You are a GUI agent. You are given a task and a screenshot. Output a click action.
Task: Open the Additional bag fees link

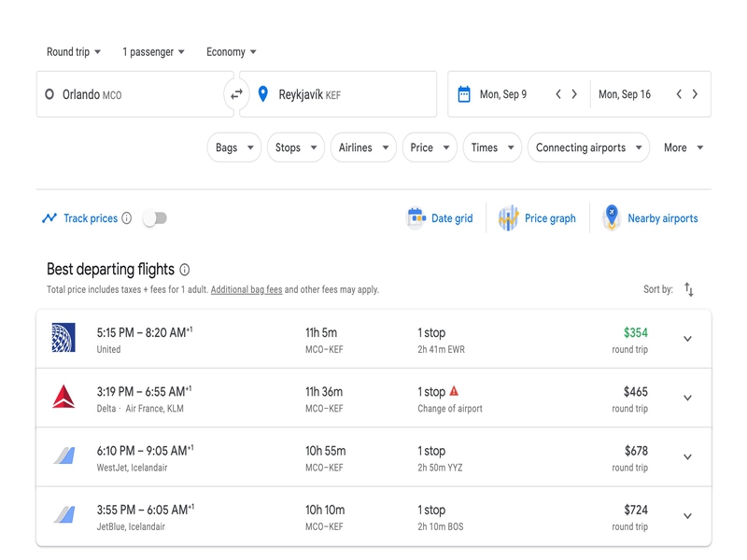pyautogui.click(x=247, y=289)
